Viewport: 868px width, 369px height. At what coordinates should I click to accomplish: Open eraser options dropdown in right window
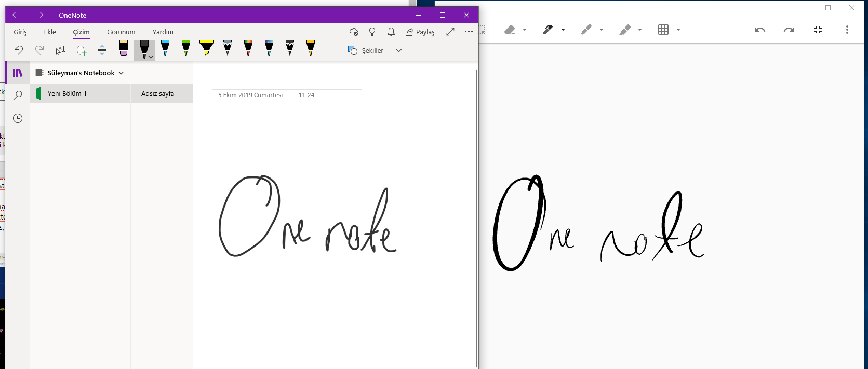tap(525, 30)
